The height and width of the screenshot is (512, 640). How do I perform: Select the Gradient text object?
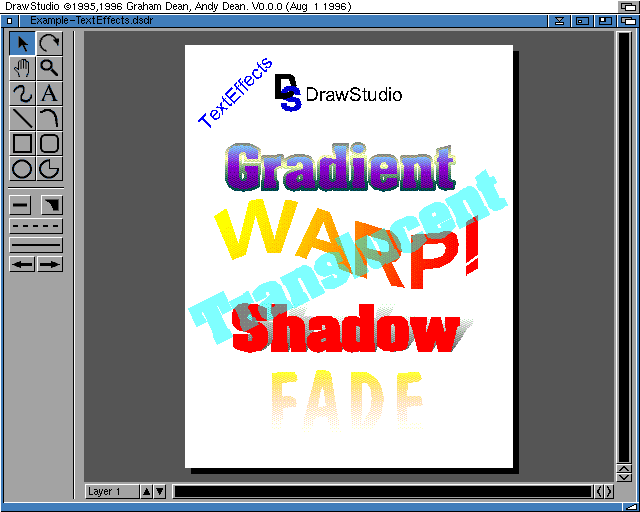pyautogui.click(x=340, y=167)
